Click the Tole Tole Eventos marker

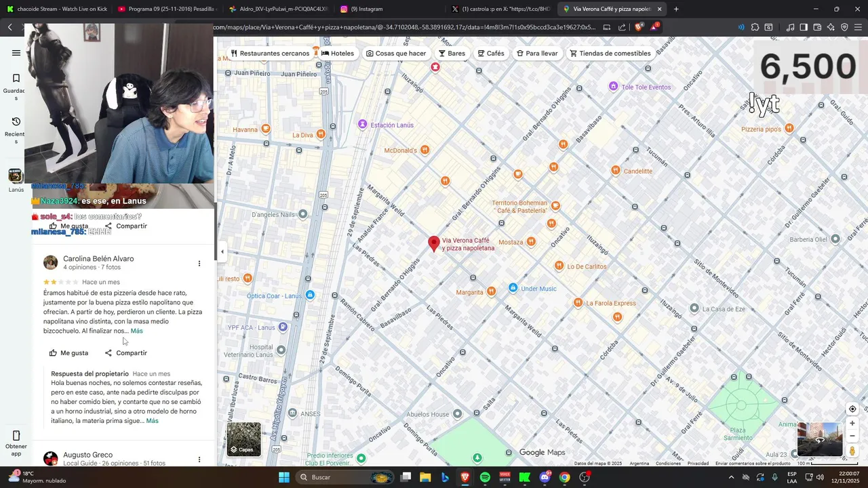[614, 87]
